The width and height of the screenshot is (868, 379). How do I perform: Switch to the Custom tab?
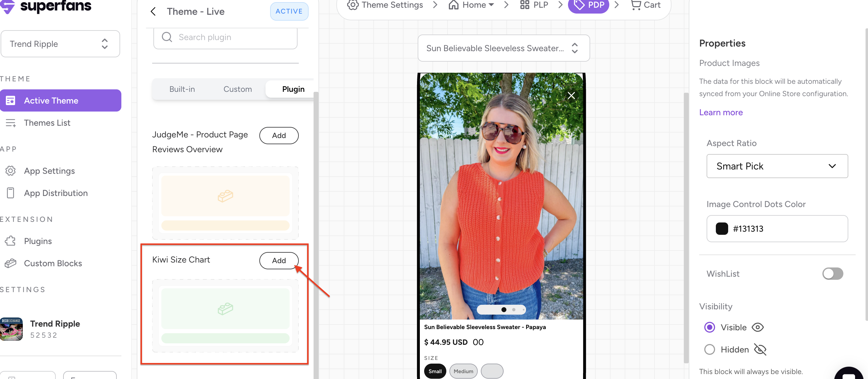point(237,89)
